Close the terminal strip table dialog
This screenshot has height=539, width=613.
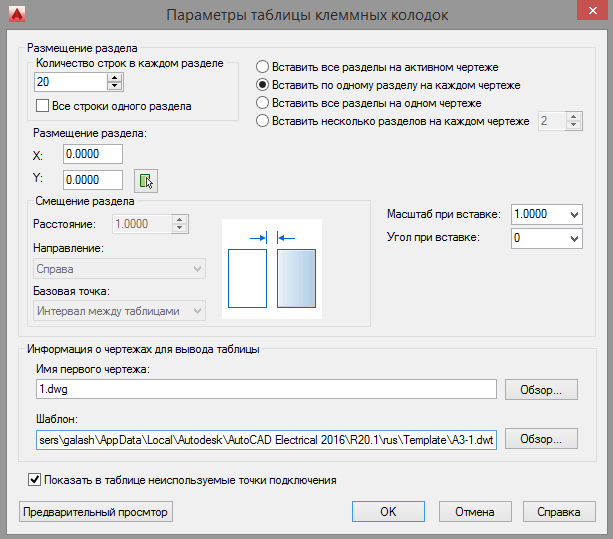592,11
